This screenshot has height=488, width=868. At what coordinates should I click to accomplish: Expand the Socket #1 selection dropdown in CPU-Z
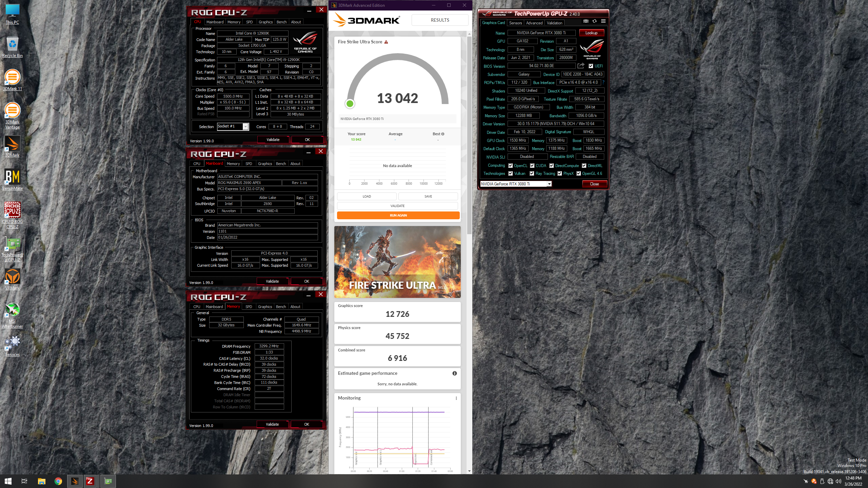click(246, 126)
